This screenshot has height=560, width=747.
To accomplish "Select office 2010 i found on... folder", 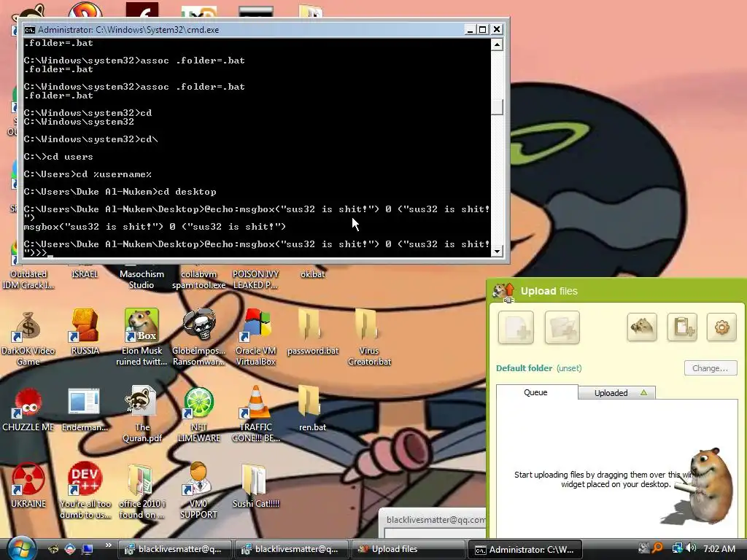I will [142, 489].
